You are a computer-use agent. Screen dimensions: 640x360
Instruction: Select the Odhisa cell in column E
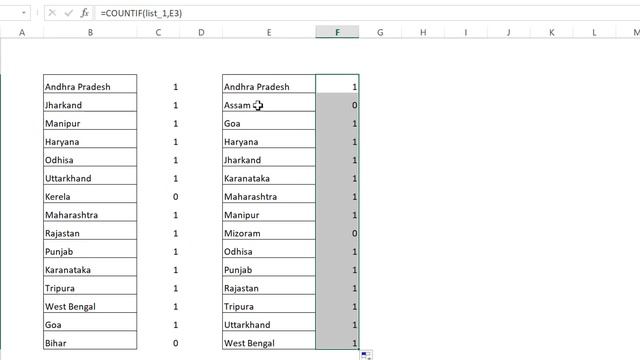269,249
